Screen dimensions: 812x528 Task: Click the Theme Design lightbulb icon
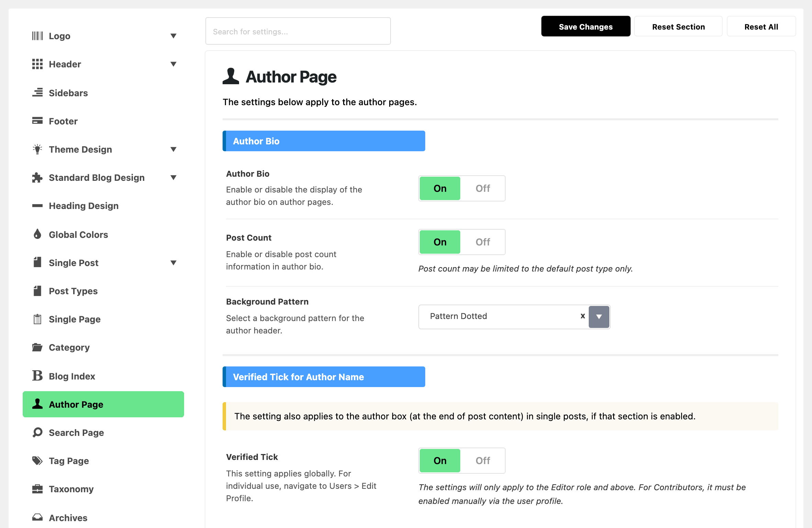pyautogui.click(x=37, y=149)
